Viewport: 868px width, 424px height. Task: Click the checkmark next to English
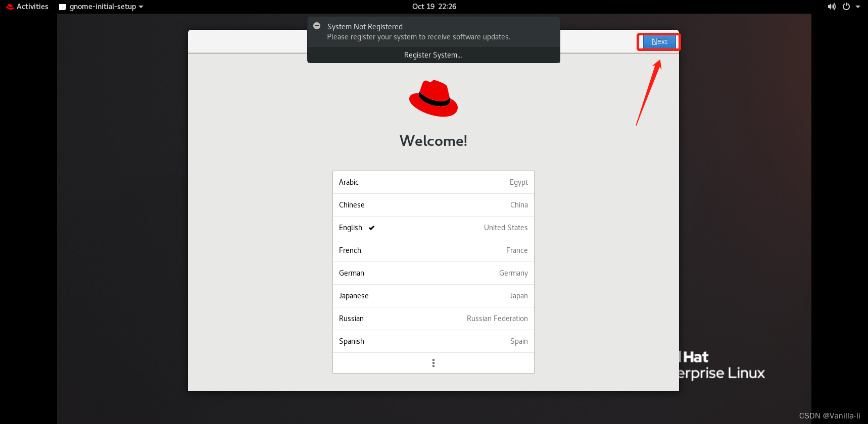pos(371,228)
